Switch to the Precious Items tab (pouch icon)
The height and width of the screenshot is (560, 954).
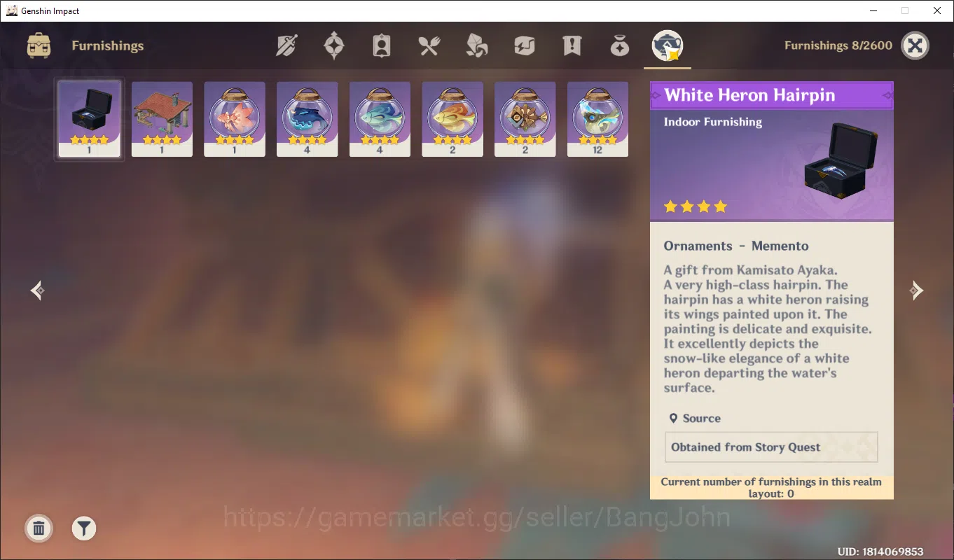pyautogui.click(x=620, y=46)
